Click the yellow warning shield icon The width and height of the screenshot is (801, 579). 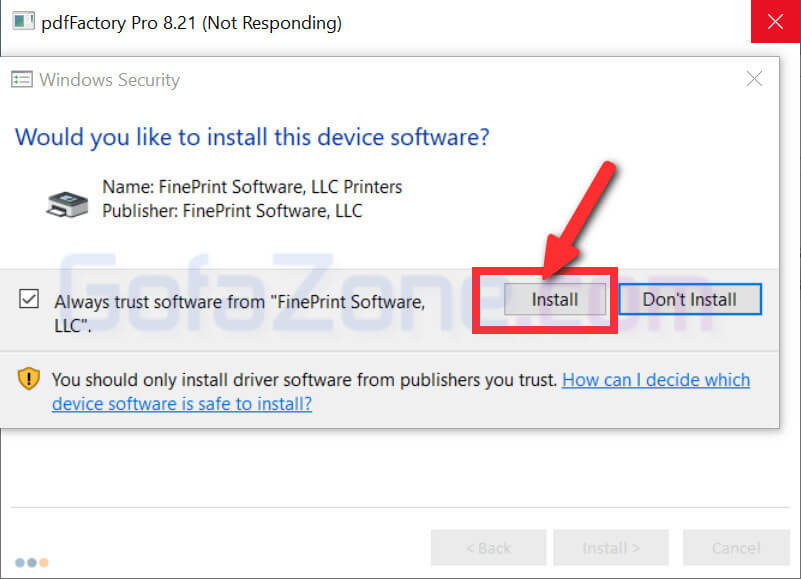click(x=29, y=380)
